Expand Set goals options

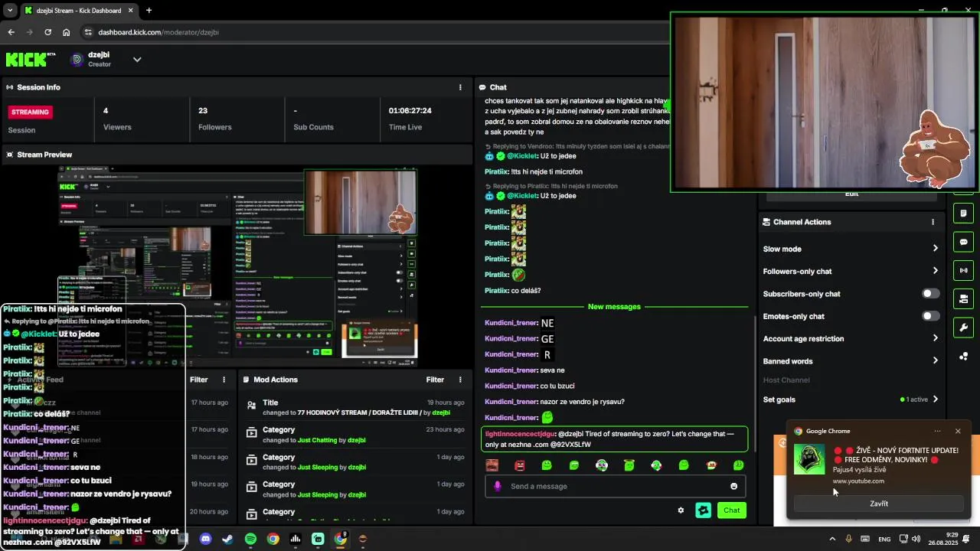click(935, 399)
